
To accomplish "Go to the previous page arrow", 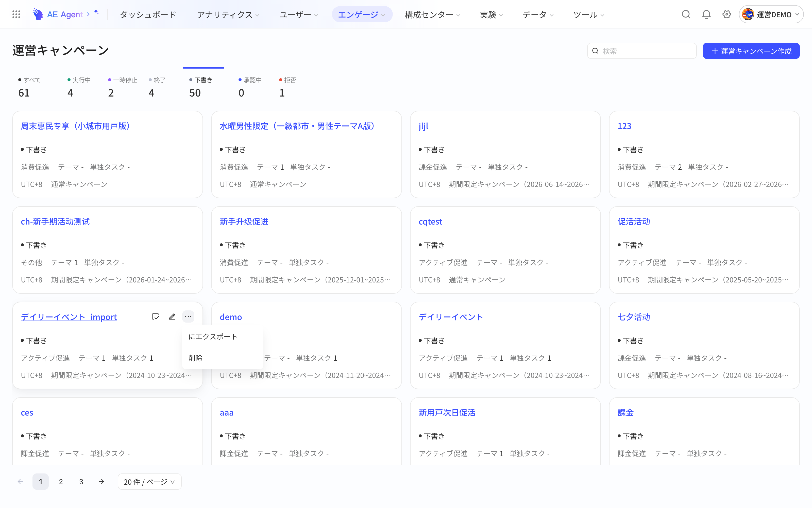I will [21, 482].
